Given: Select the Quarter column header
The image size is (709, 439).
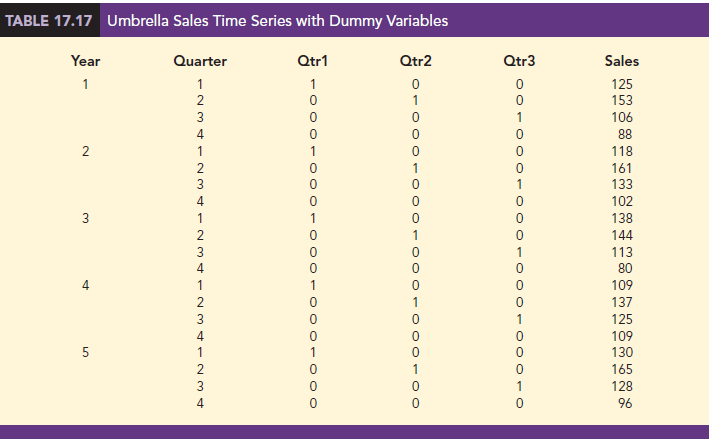Looking at the screenshot, I should (x=200, y=61).
